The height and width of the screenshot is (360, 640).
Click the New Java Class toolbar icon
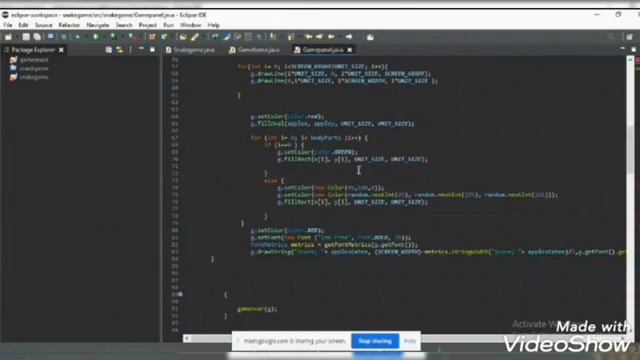(164, 37)
